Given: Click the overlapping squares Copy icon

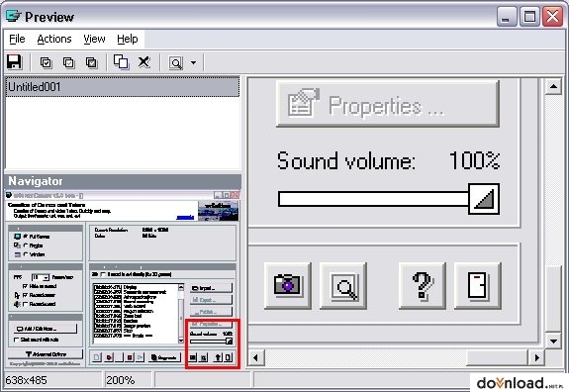Looking at the screenshot, I should [x=121, y=62].
